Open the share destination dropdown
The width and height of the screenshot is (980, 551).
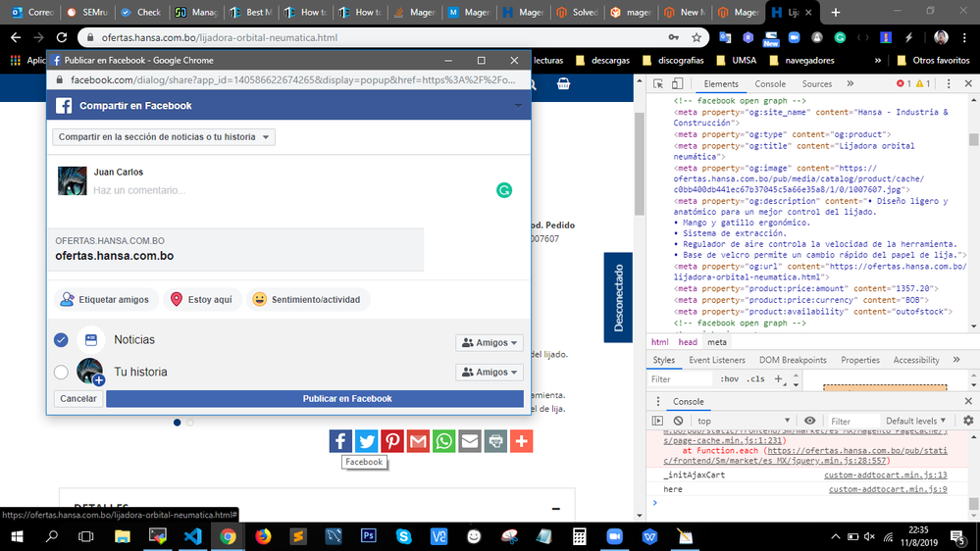[164, 137]
